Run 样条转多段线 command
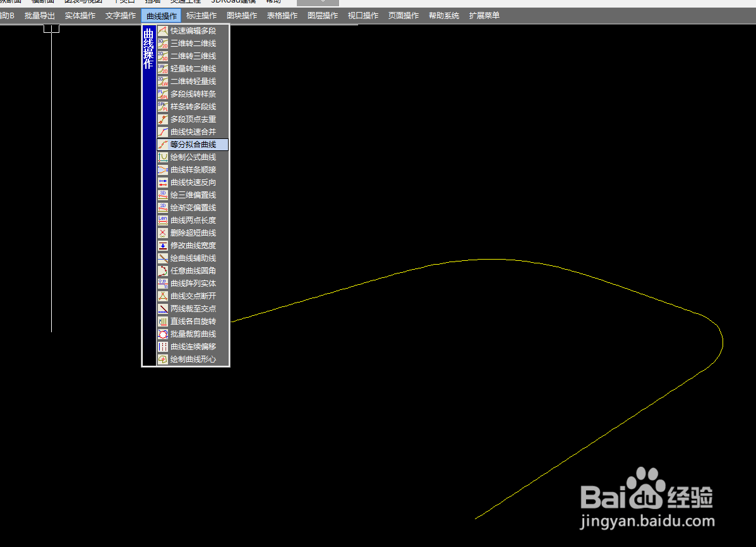 pyautogui.click(x=193, y=107)
